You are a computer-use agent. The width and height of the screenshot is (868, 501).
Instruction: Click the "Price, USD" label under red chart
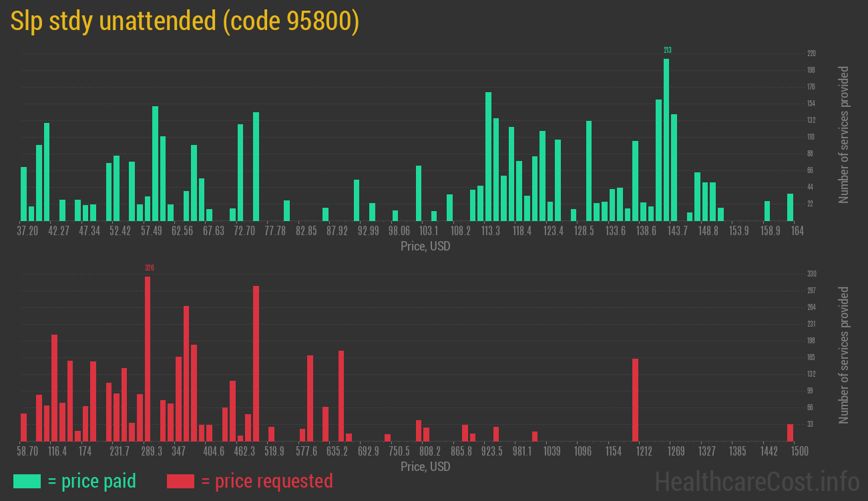425,467
